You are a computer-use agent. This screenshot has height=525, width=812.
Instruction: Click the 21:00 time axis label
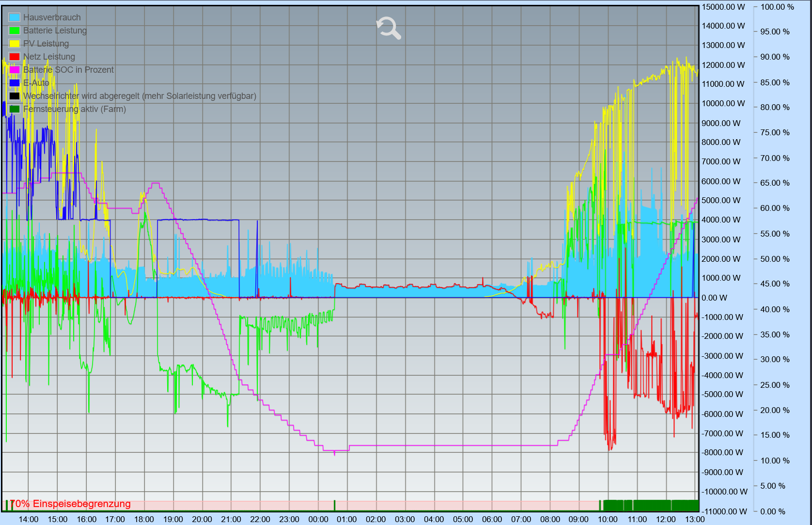[x=231, y=519]
